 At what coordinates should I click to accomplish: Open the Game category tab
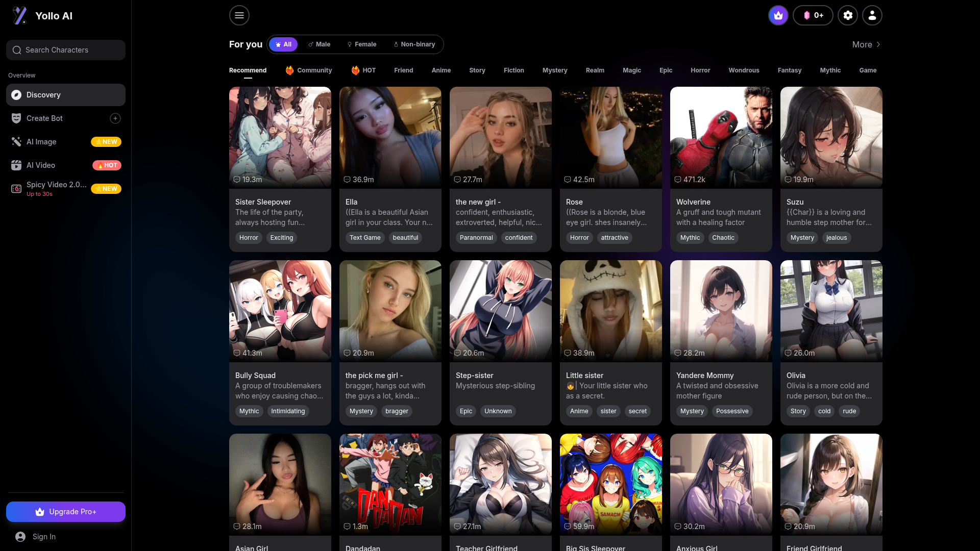(x=868, y=70)
